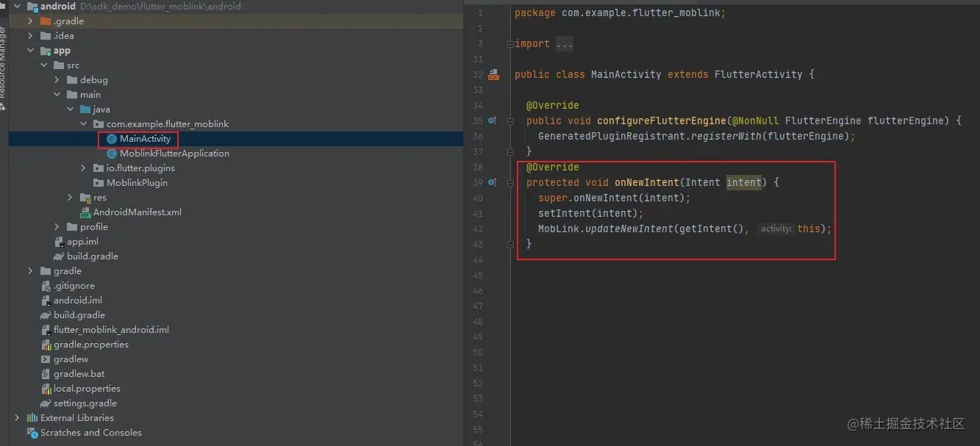Expand the gradle folder
Screen dimensions: 980x446
click(30, 271)
